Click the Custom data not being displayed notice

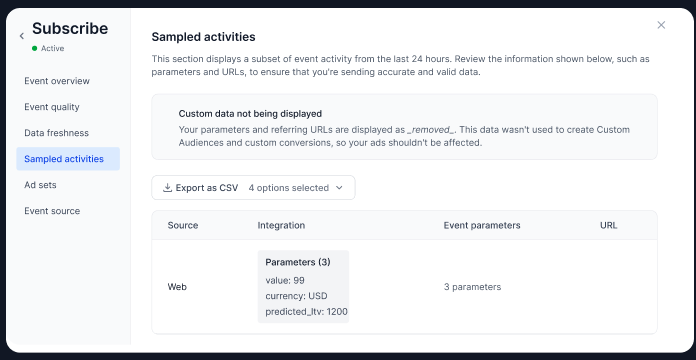coord(404,127)
